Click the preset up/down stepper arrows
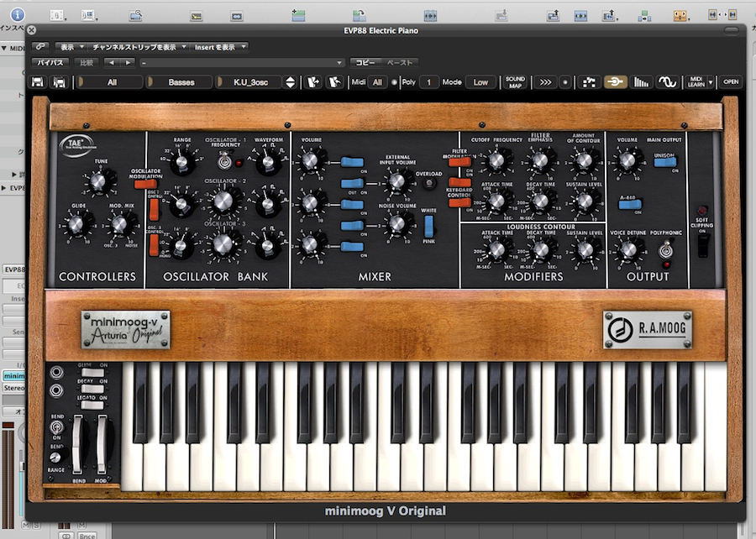Screen dimensions: 756x539 click(x=290, y=82)
